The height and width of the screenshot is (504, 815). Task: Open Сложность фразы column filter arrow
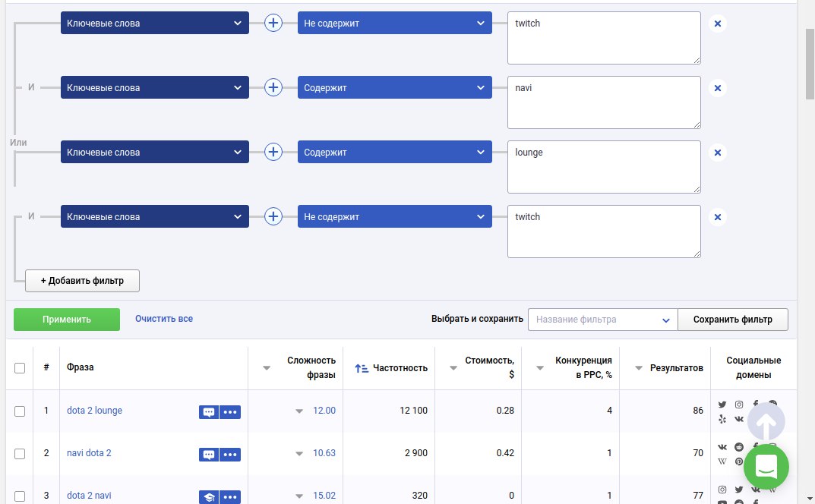click(x=267, y=368)
